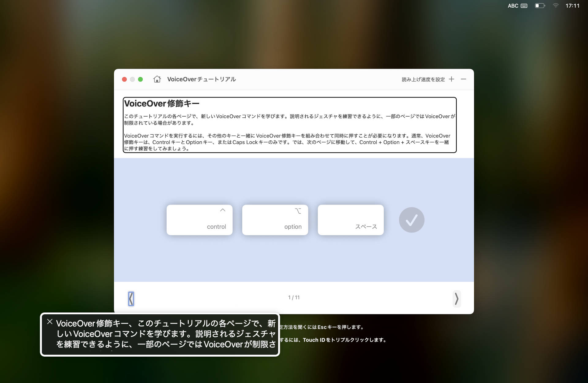Viewport: 588px width, 383px height.
Task: Select the control key card
Action: tap(199, 220)
